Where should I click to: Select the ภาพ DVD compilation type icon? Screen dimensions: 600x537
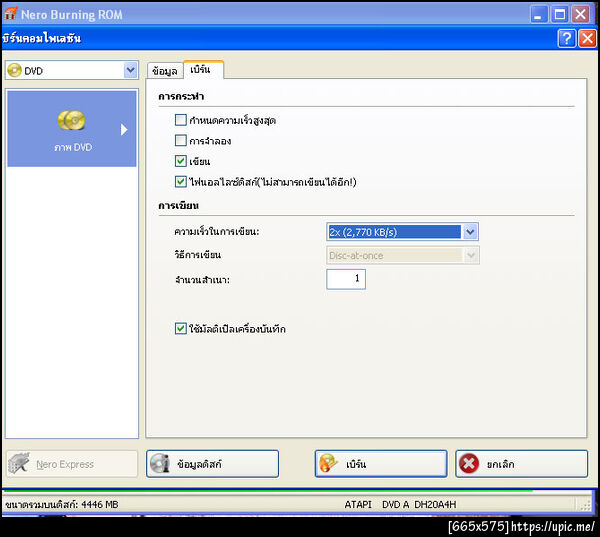pyautogui.click(x=72, y=120)
